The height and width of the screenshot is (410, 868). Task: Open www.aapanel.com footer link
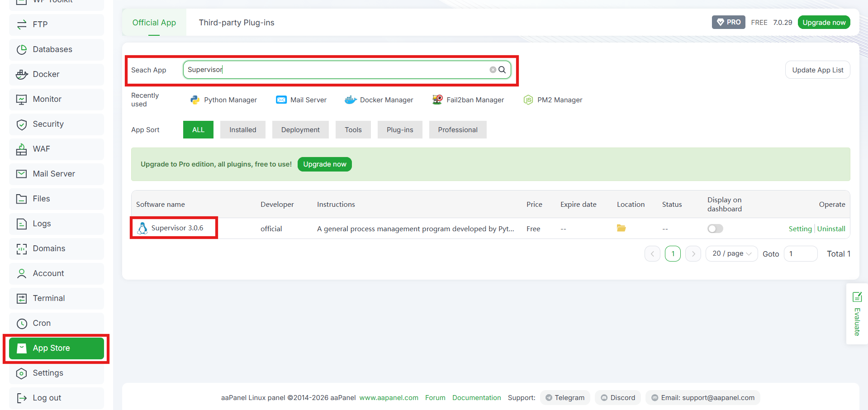coord(389,398)
